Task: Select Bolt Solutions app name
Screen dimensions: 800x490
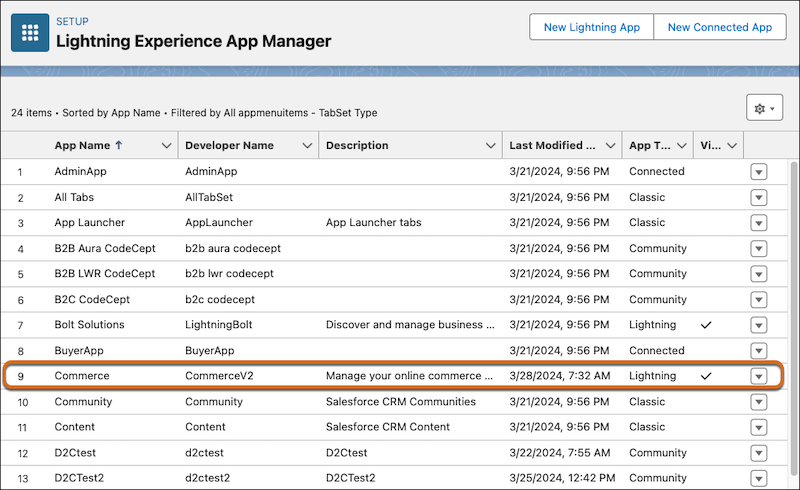Action: pyautogui.click(x=89, y=325)
